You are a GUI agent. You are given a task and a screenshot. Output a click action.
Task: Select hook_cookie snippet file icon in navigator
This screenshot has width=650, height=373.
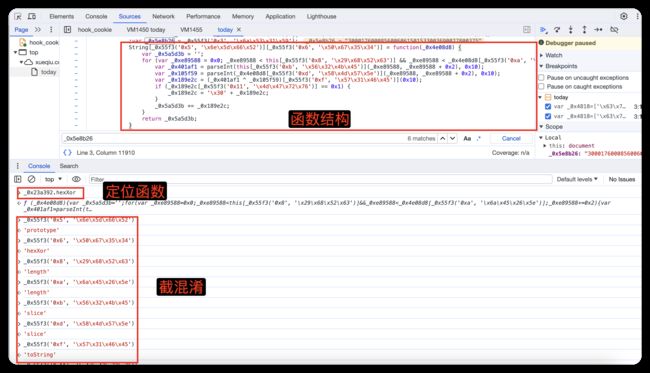pos(23,42)
